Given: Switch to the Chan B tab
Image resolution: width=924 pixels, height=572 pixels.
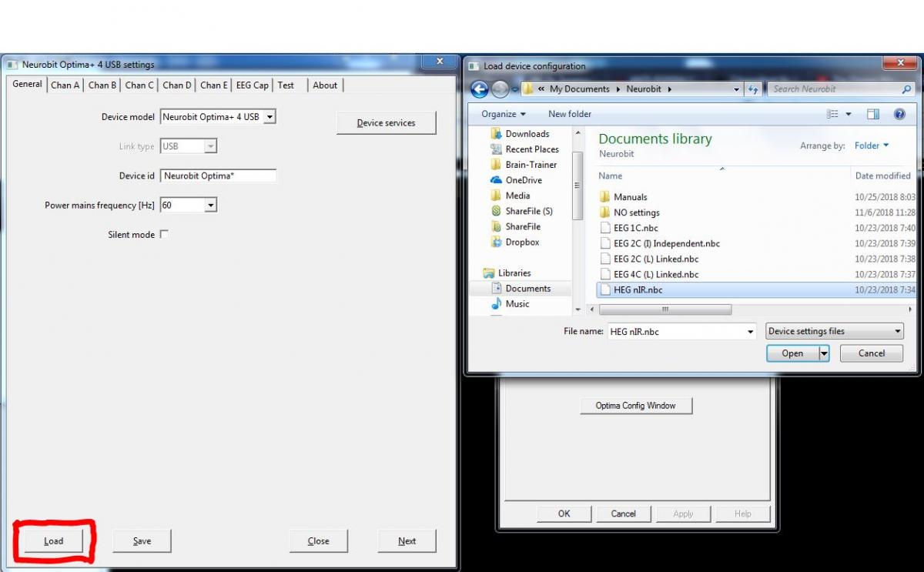Looking at the screenshot, I should pos(102,85).
